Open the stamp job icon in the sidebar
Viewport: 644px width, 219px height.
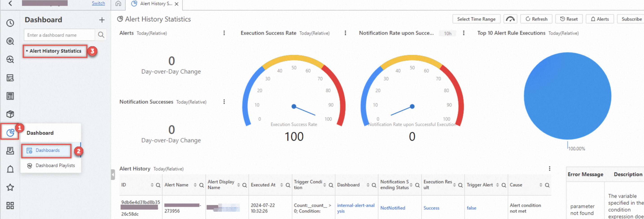[x=10, y=151]
